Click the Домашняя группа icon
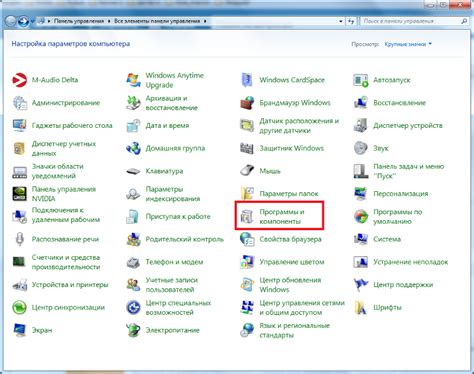This screenshot has width=474, height=374. (133, 148)
